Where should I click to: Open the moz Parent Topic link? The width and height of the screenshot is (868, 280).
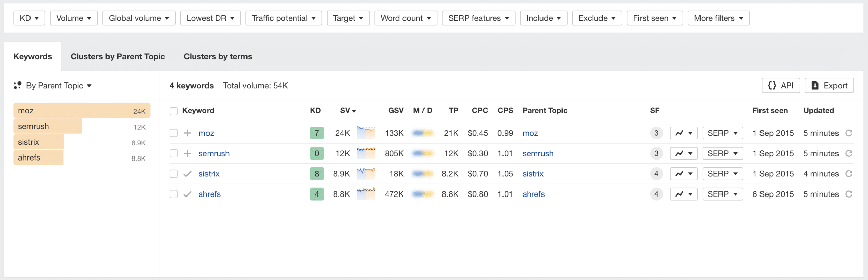point(530,133)
